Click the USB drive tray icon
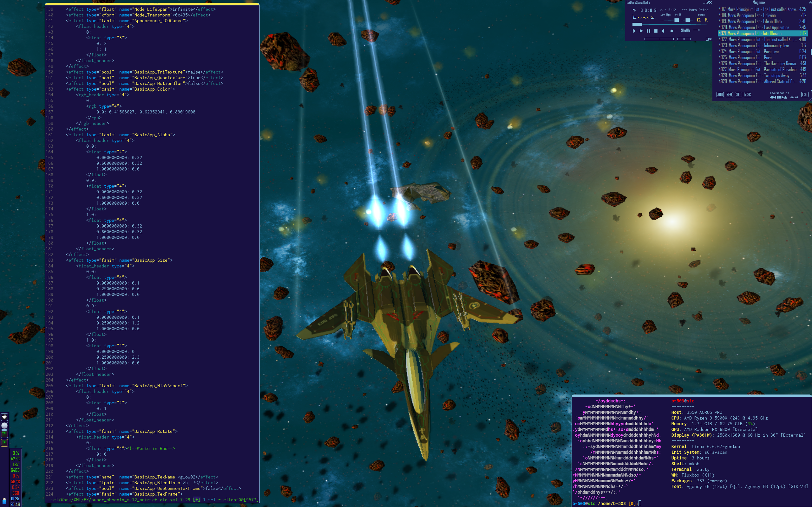This screenshot has width=812, height=507. coord(4,500)
